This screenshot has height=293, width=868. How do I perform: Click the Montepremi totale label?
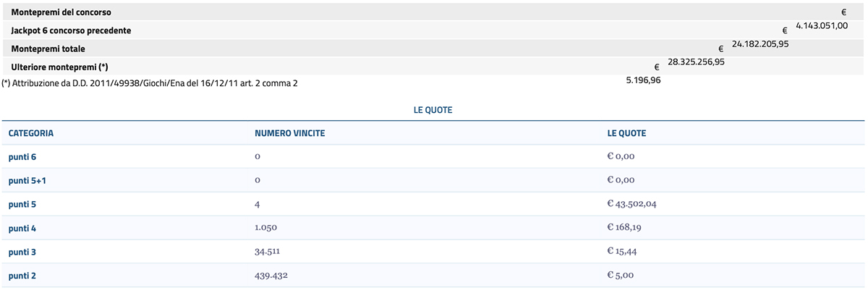(x=48, y=48)
